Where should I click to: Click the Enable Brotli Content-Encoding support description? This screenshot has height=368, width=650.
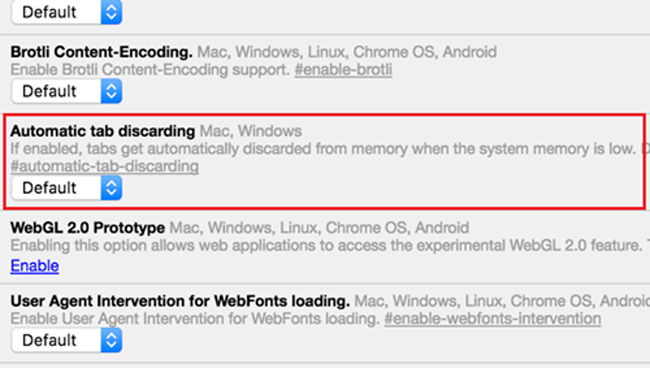[150, 70]
